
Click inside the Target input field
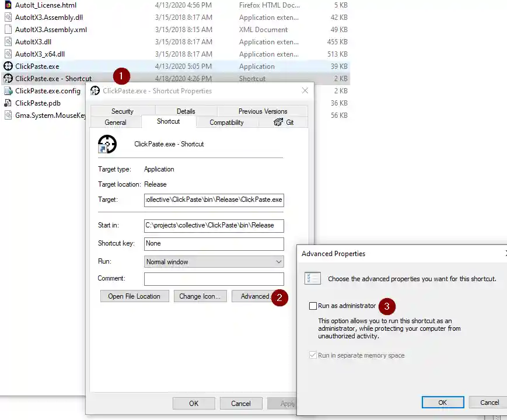(x=214, y=199)
